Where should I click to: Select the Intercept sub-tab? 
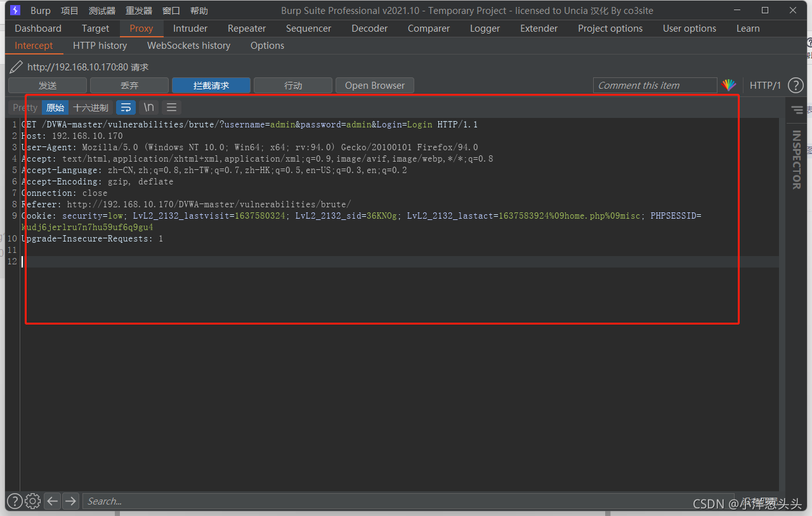tap(34, 46)
